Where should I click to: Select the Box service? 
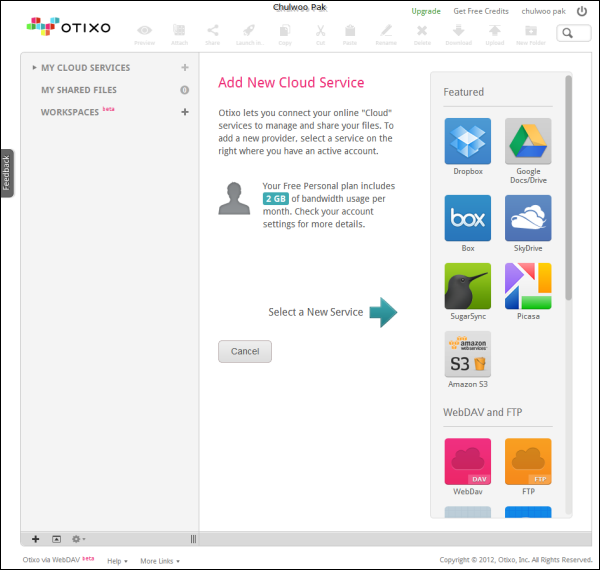468,218
